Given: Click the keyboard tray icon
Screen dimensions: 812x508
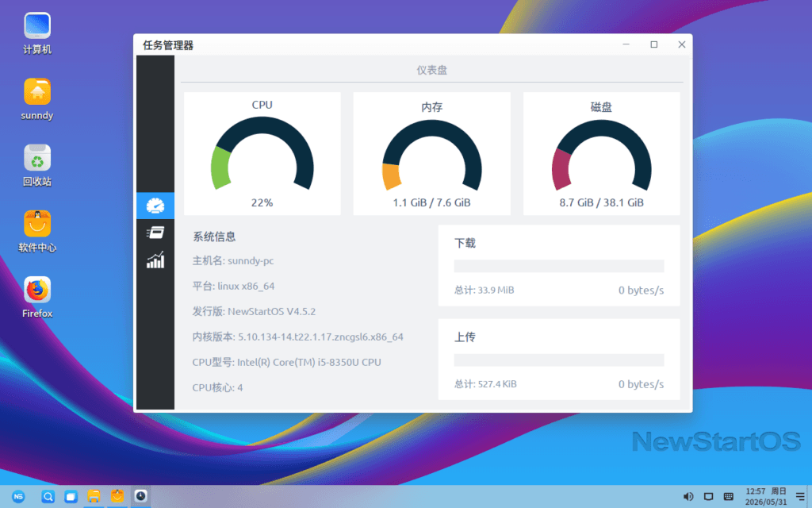Looking at the screenshot, I should pos(729,497).
